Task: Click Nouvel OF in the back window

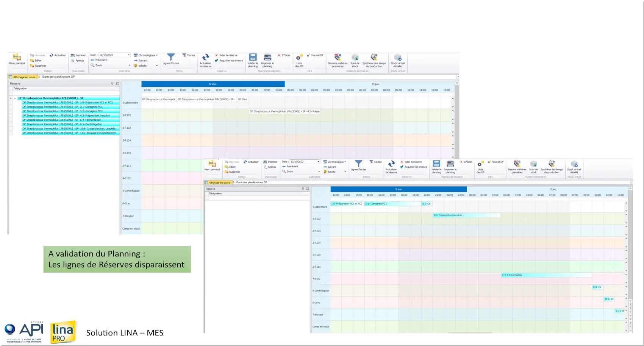Action: (315, 55)
